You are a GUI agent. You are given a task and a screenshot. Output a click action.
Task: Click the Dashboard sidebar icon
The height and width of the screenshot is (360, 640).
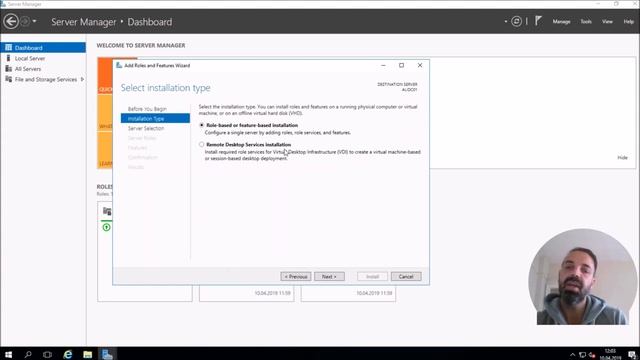click(x=9, y=47)
